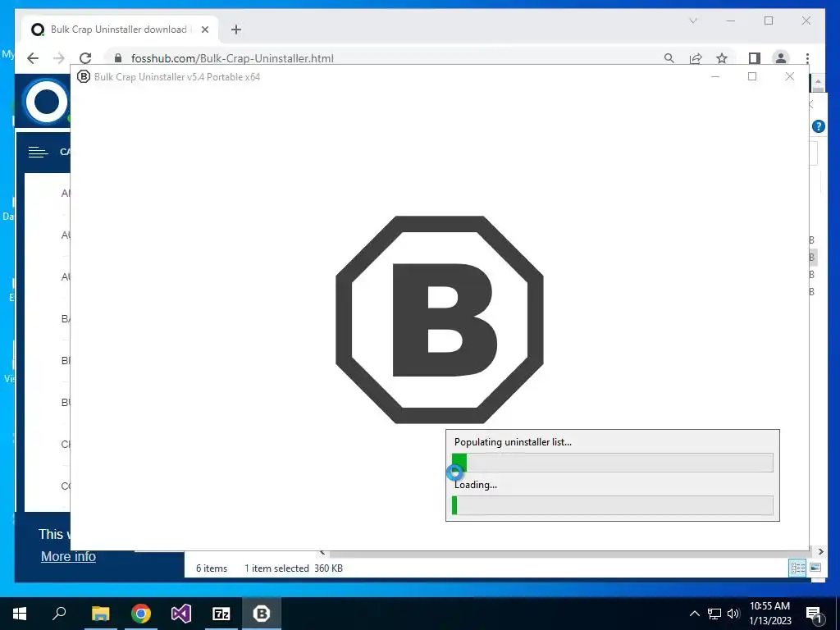Click the large BCU octagon logo
Screen dimensions: 840x630
[x=440, y=320]
